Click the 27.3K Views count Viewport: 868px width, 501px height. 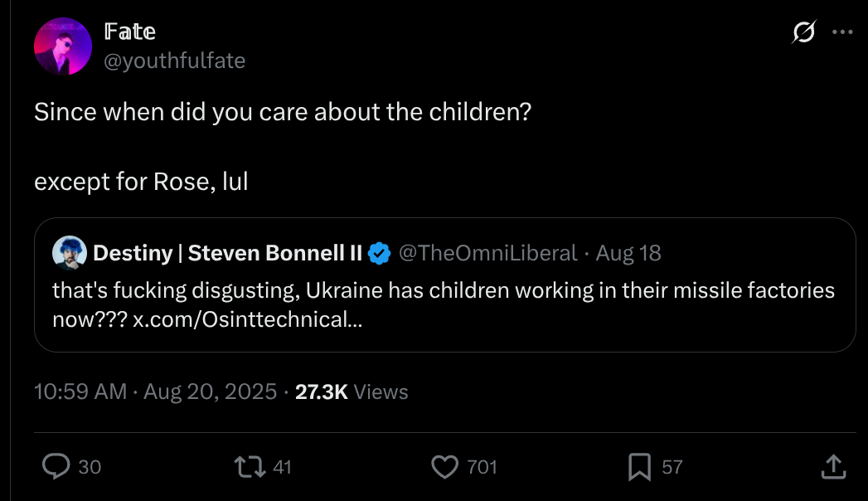[x=352, y=392]
